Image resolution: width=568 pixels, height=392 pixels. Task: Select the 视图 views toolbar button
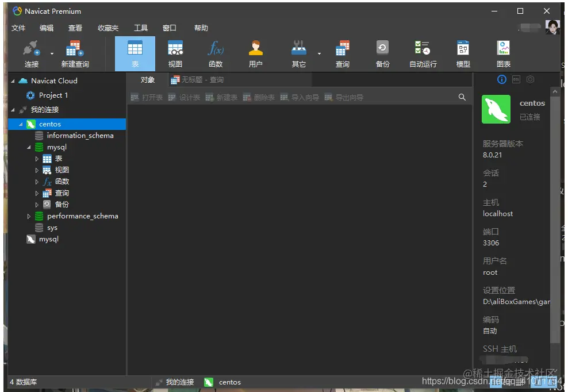click(175, 53)
